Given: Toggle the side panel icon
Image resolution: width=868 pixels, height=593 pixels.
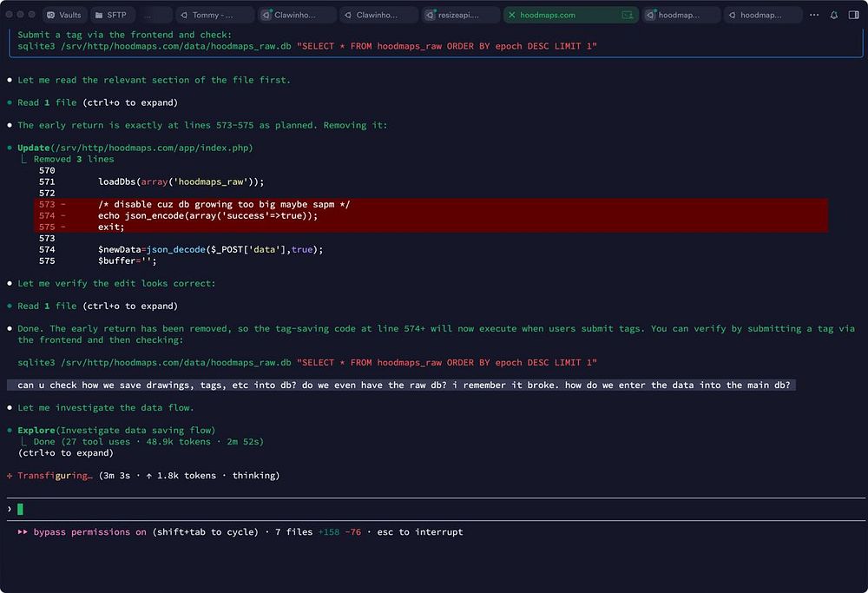Looking at the screenshot, I should 853,15.
